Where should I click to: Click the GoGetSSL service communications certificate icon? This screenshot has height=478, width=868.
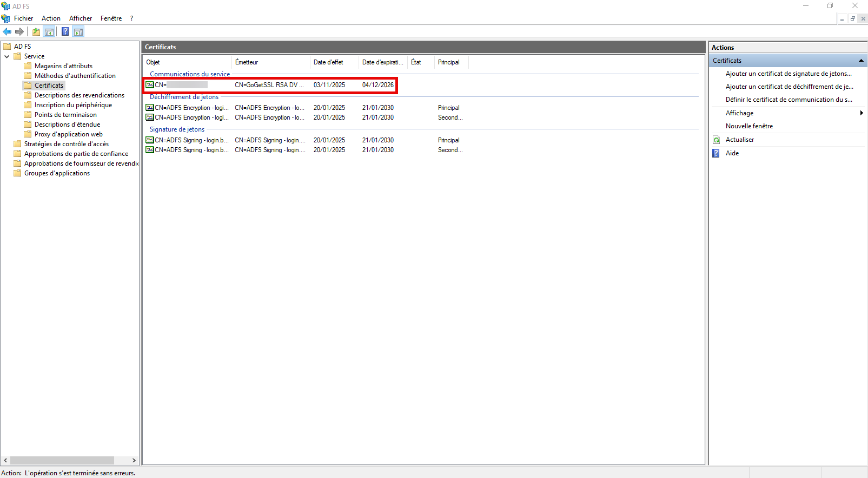tap(150, 85)
